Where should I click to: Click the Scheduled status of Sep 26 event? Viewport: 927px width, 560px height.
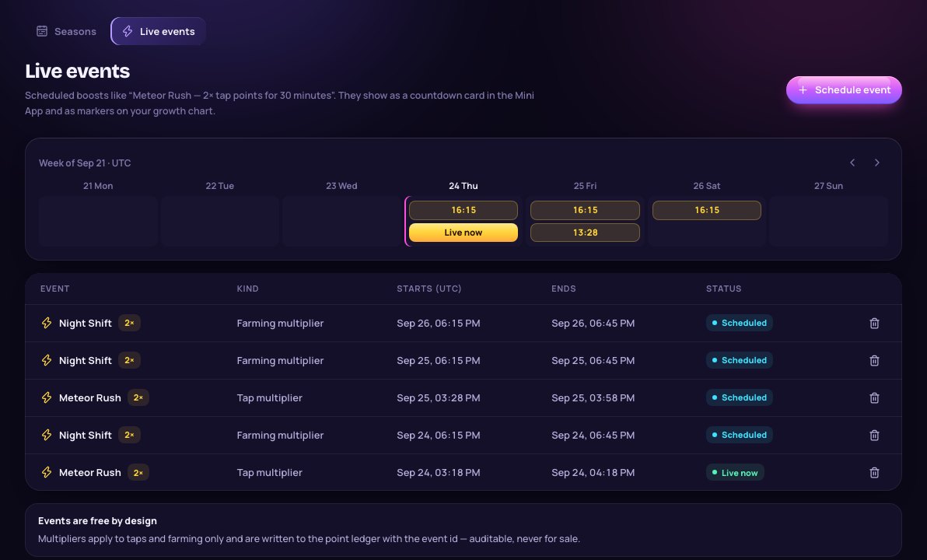pos(739,323)
